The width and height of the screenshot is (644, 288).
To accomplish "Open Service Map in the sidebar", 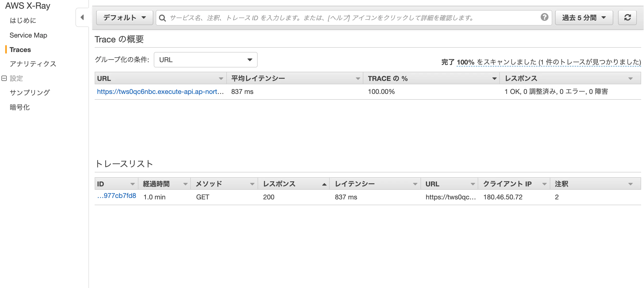I will [x=28, y=35].
